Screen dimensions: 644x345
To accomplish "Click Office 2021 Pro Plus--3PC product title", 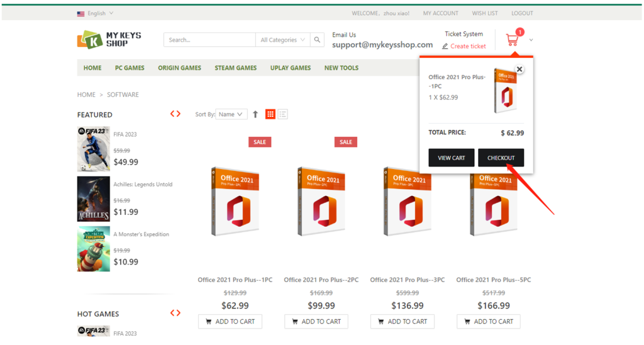I will tap(408, 280).
